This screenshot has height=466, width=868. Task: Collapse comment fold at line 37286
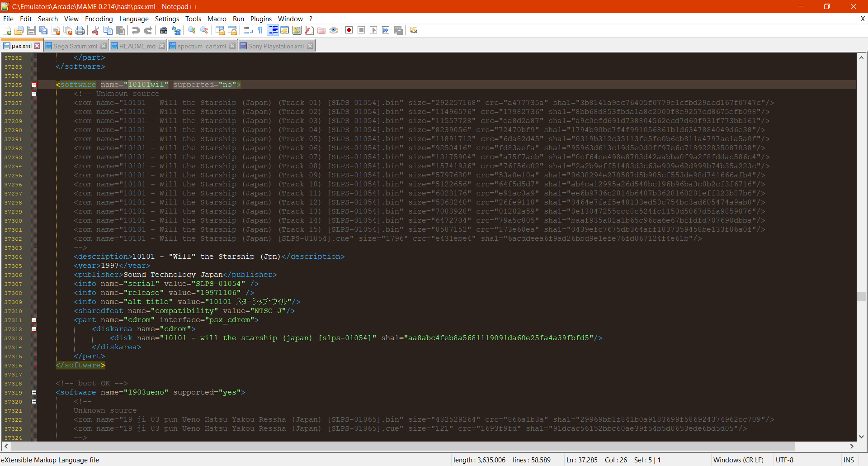[34, 94]
